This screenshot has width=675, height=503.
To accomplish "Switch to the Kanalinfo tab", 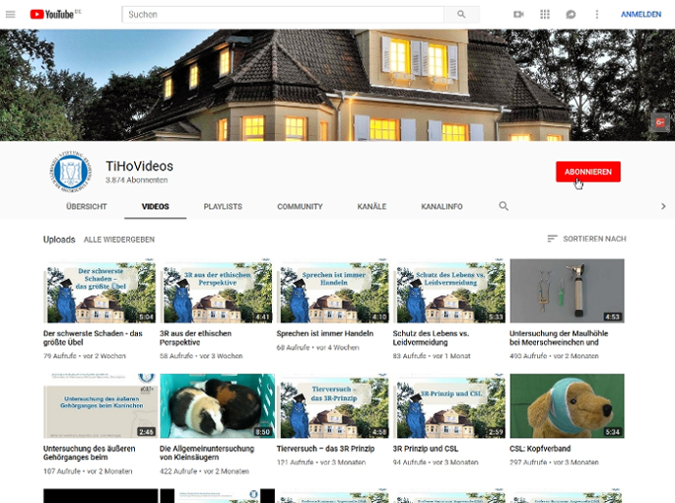I will [441, 207].
